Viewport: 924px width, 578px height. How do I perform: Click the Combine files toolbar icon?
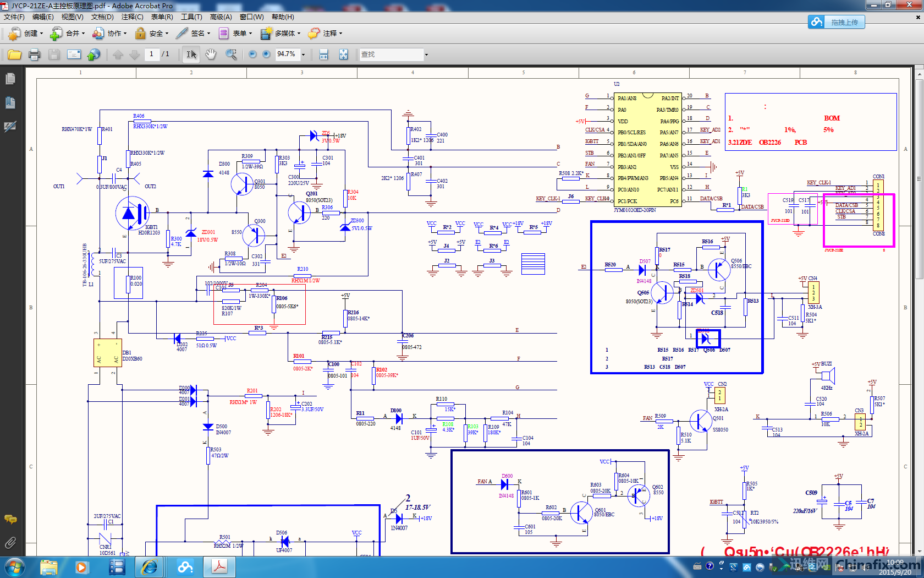coord(56,34)
